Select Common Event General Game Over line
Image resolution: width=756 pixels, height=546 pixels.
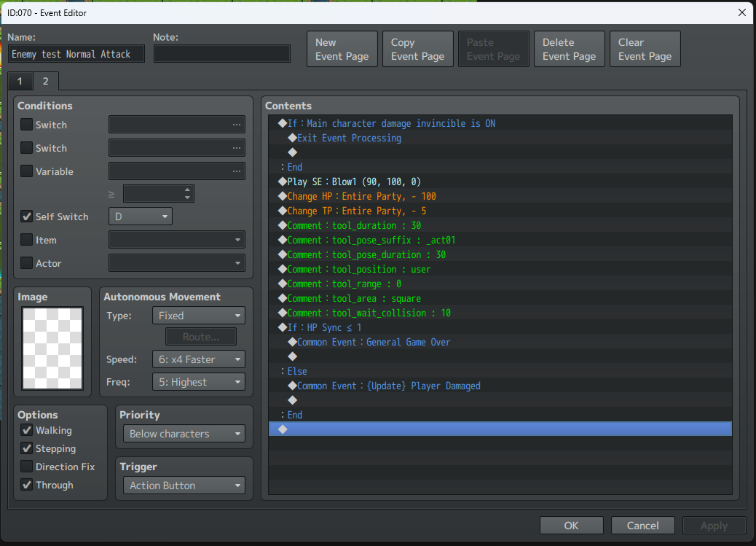500,342
